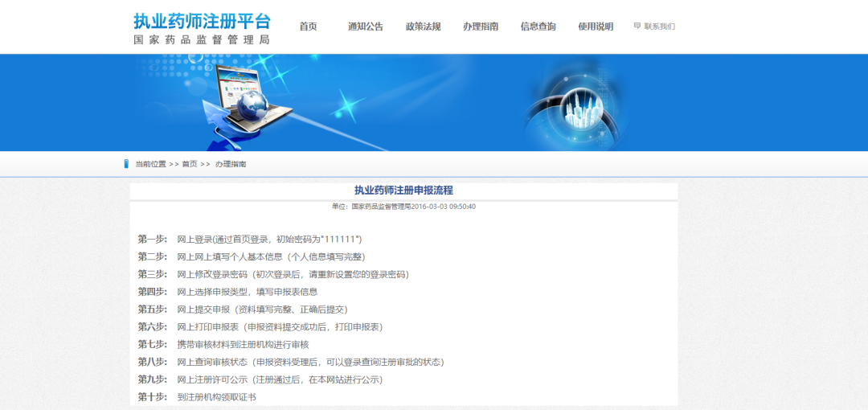Click the article heading 执业药师注册申报流程
Viewport: 868px width, 410px height.
pyautogui.click(x=403, y=191)
